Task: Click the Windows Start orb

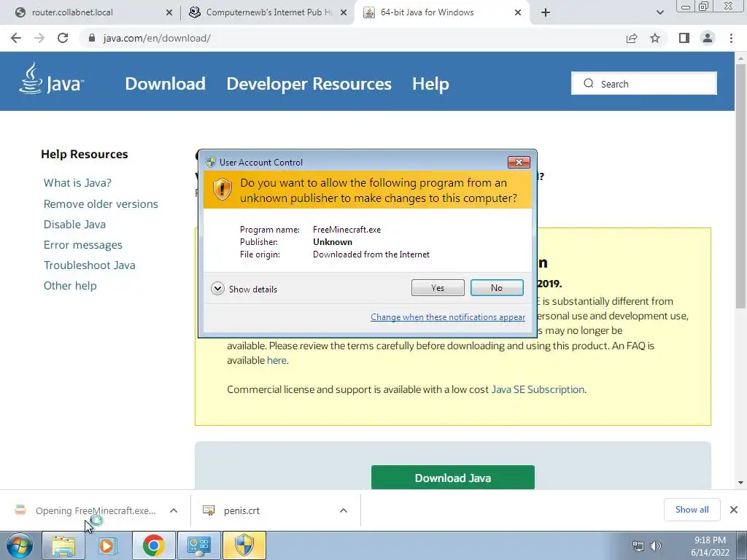Action: (x=20, y=545)
